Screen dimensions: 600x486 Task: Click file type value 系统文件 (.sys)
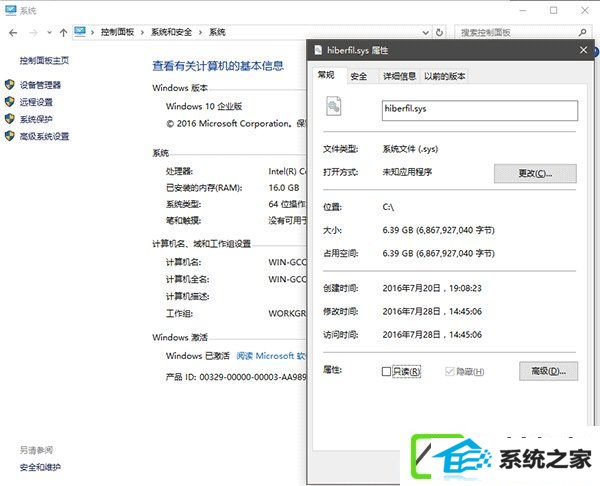pos(410,149)
